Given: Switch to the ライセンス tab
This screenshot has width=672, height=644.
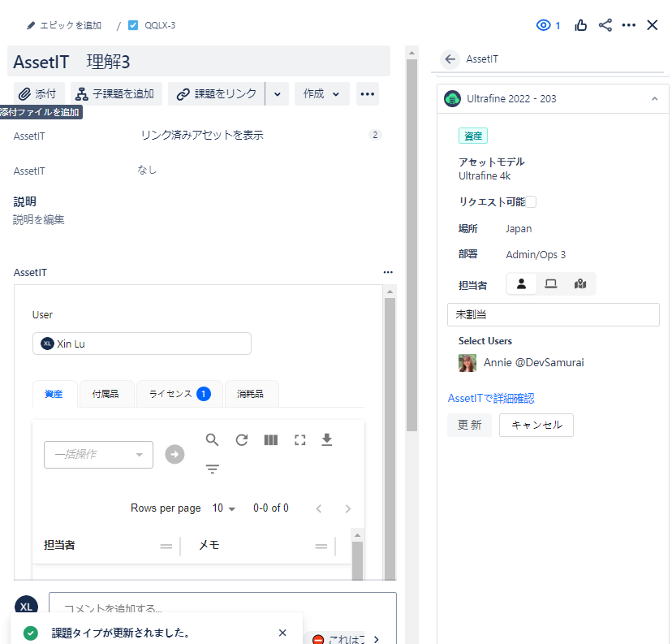Looking at the screenshot, I should click(179, 394).
